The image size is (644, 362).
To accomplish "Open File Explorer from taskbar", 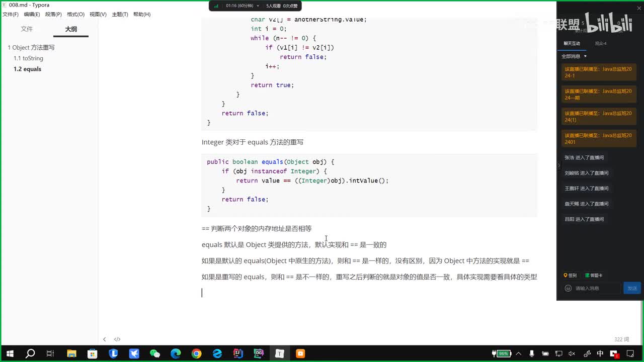I will 71,353.
